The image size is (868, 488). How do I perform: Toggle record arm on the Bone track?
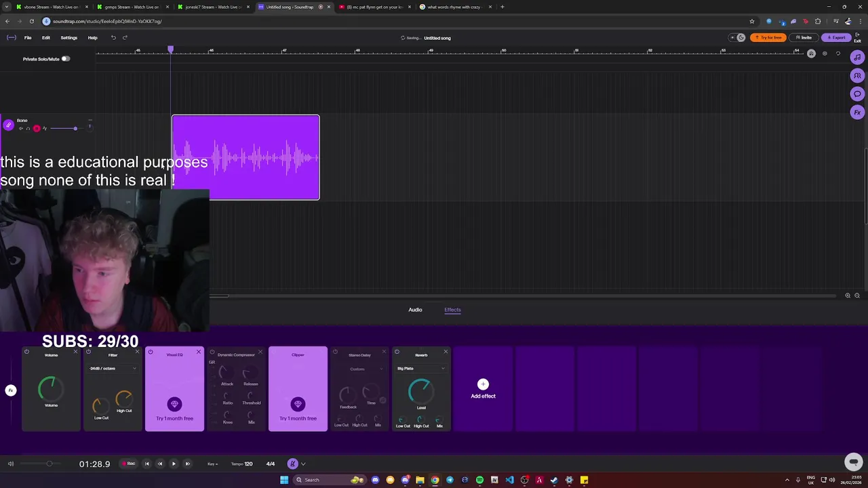tap(37, 128)
